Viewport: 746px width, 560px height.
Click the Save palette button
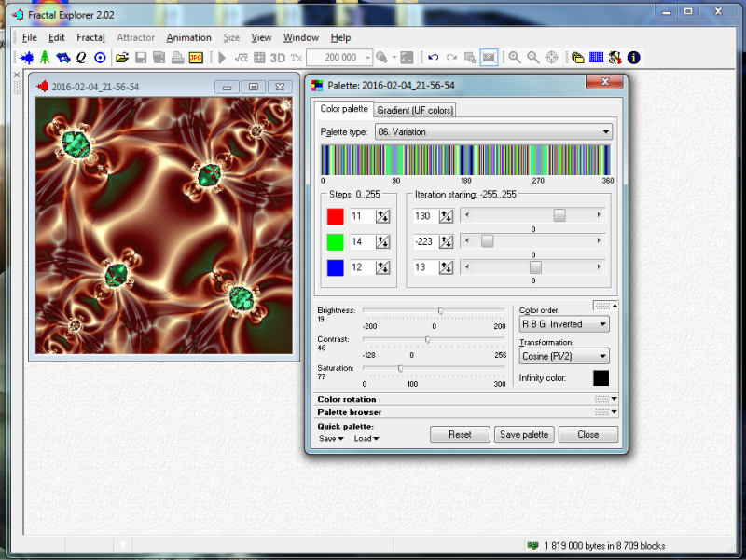[525, 434]
